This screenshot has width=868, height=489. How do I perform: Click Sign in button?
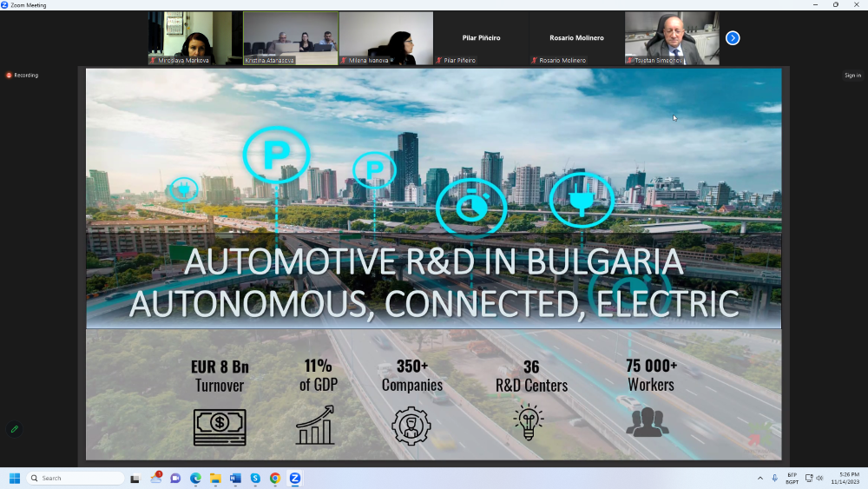click(x=852, y=76)
